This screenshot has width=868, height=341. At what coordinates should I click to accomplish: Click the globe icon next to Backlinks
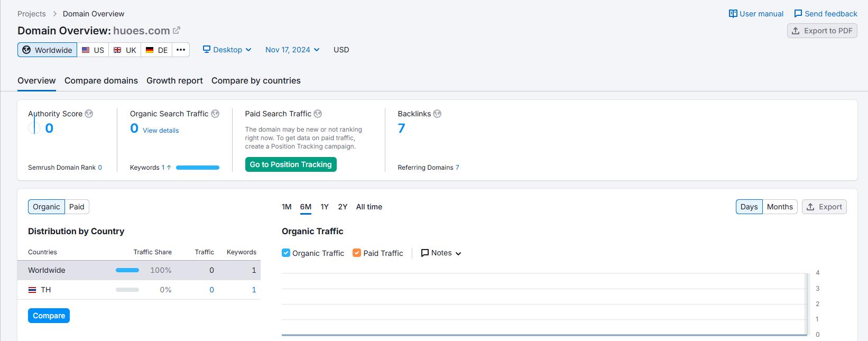point(437,114)
